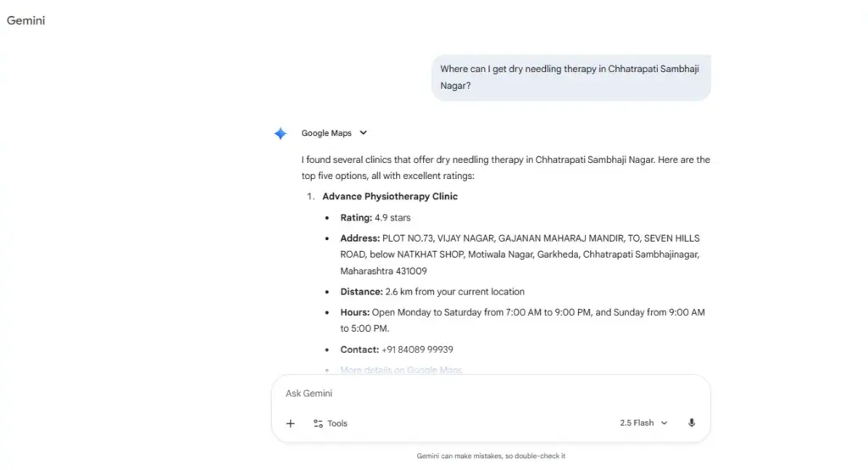Click the contact number +91 84089 99939

tap(417, 350)
